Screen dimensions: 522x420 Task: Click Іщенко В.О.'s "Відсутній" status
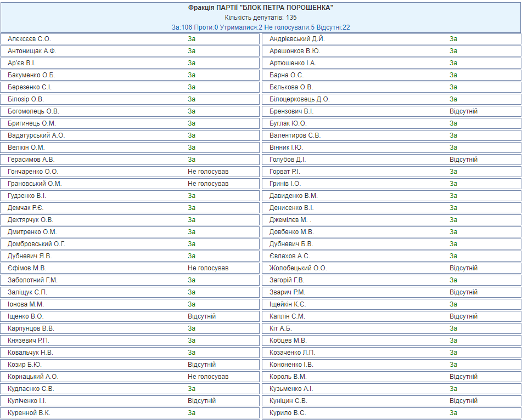pos(201,316)
